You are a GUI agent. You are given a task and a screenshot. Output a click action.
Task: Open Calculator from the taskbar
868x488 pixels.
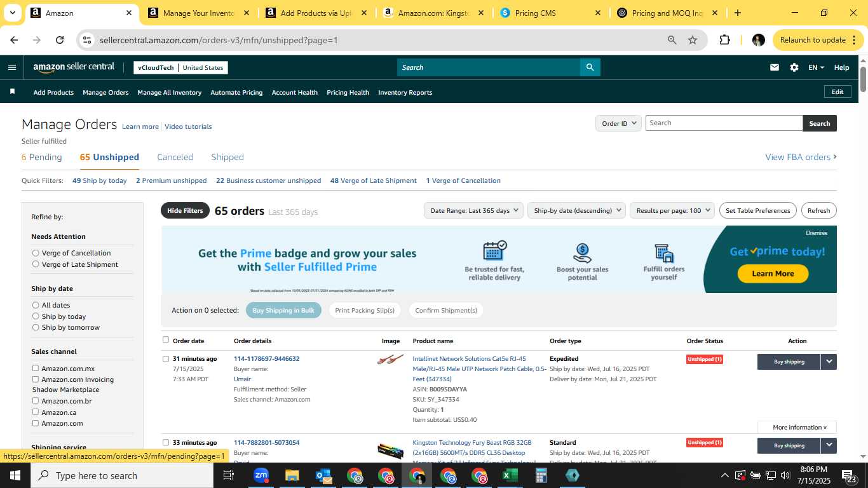(x=541, y=475)
